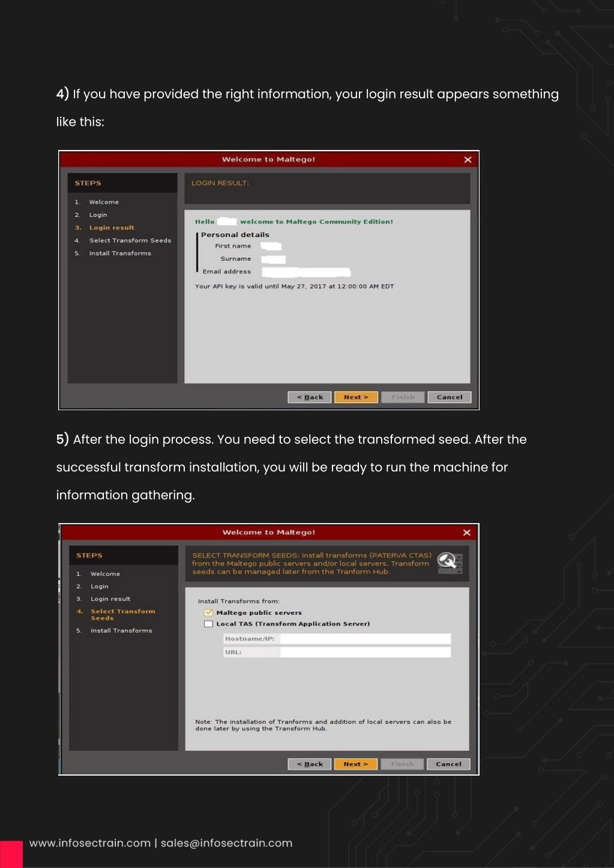
Task: Click the transform seeds magnifier icon
Action: pyautogui.click(x=450, y=563)
